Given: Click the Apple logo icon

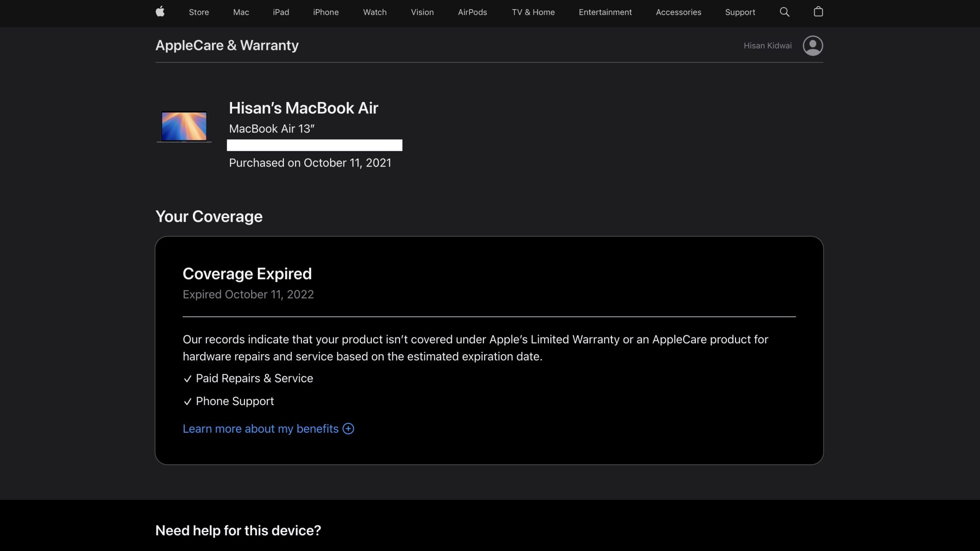Looking at the screenshot, I should pyautogui.click(x=160, y=12).
